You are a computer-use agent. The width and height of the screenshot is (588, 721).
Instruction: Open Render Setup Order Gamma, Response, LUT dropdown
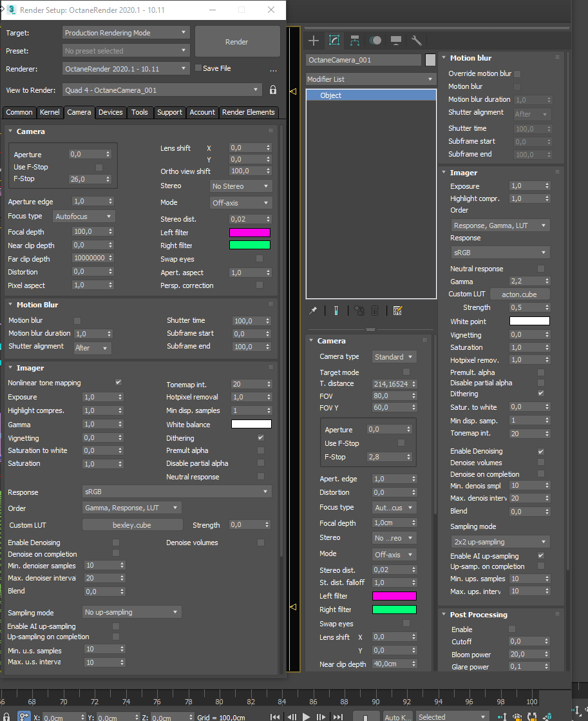(131, 508)
